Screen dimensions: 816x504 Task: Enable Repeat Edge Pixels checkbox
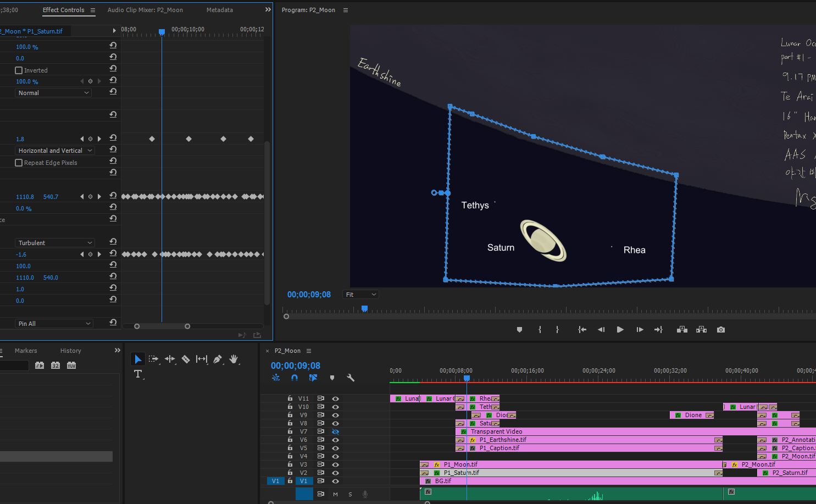tap(19, 163)
